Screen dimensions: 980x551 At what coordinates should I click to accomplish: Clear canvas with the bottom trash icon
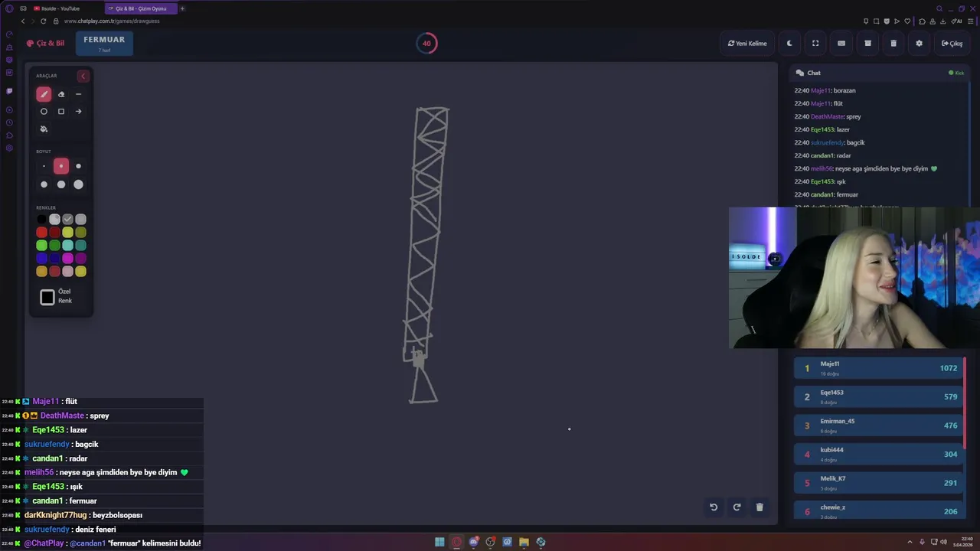[x=759, y=507]
